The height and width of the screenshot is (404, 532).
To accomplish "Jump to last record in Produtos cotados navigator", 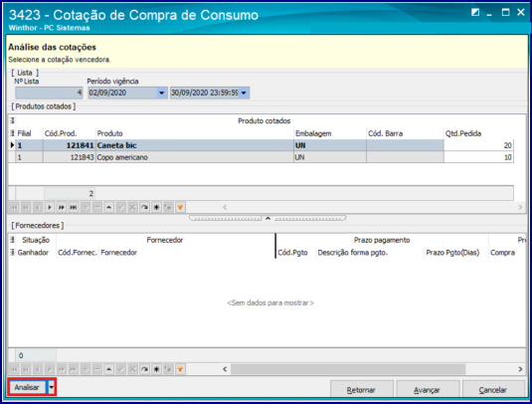I will coord(74,207).
